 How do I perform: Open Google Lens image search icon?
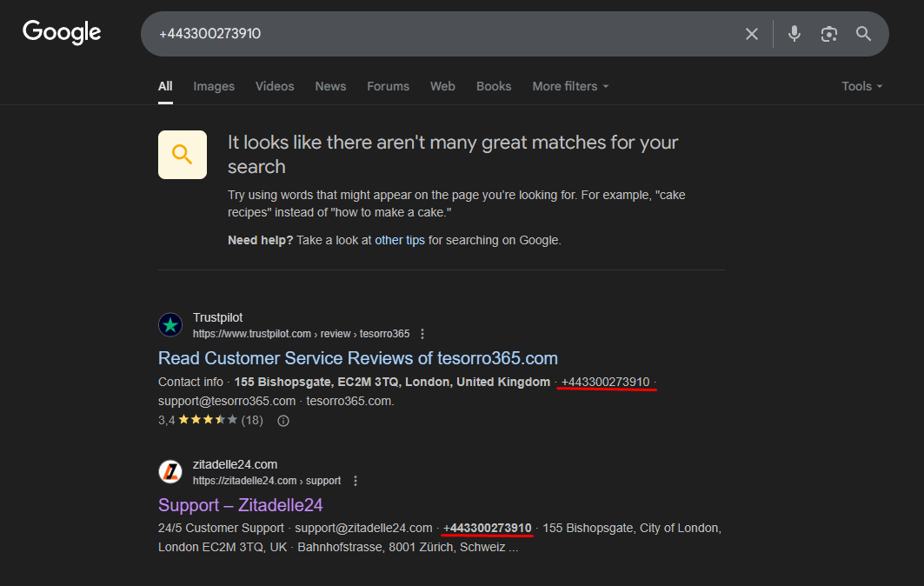point(828,34)
